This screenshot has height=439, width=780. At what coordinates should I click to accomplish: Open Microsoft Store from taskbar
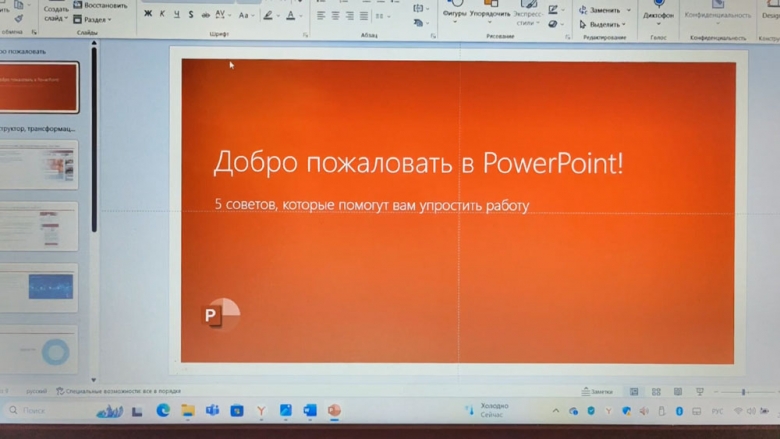point(237,411)
